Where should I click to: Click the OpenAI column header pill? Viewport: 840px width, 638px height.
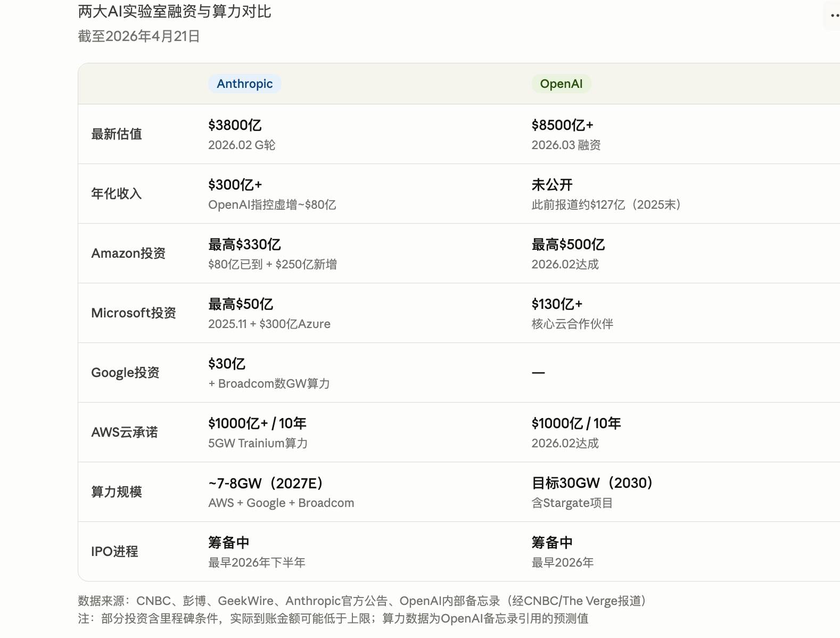[x=561, y=84]
